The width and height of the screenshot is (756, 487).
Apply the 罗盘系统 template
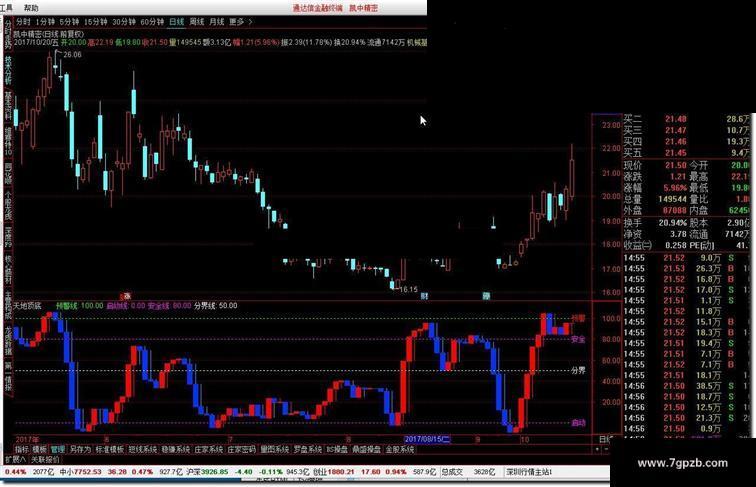(x=308, y=449)
